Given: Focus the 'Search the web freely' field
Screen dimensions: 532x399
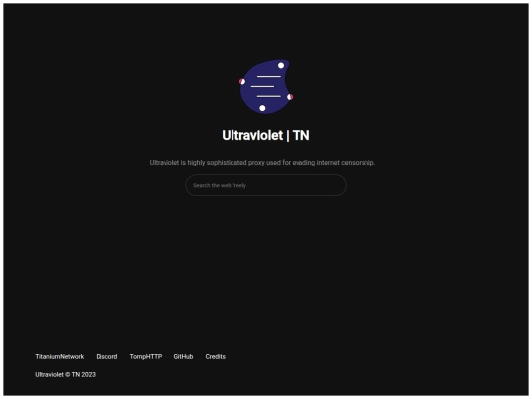Looking at the screenshot, I should [x=266, y=185].
